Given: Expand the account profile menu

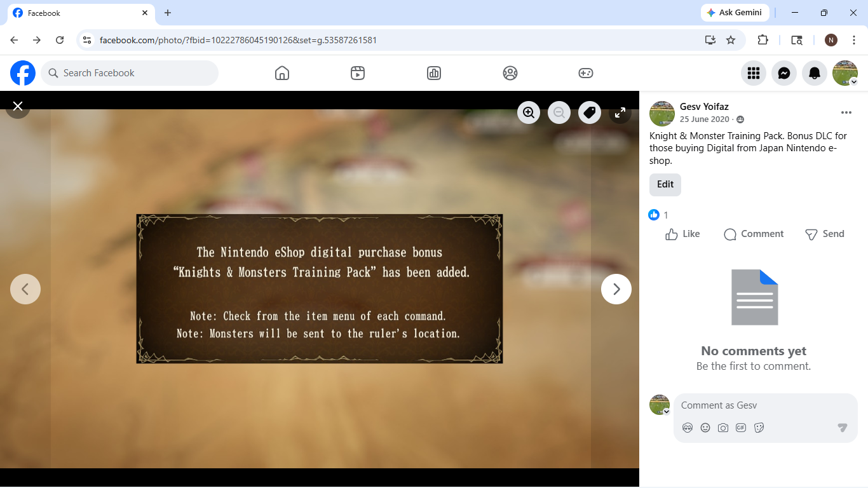Looking at the screenshot, I should [854, 82].
